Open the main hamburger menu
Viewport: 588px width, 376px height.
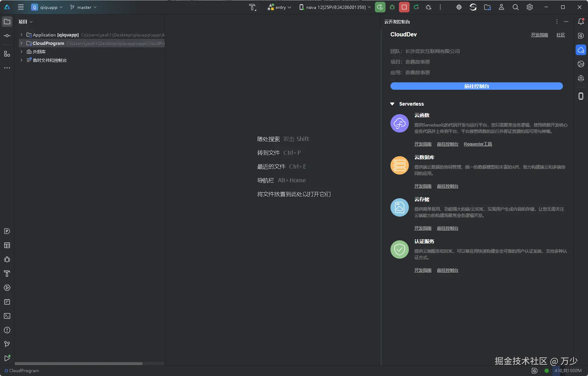tap(21, 7)
